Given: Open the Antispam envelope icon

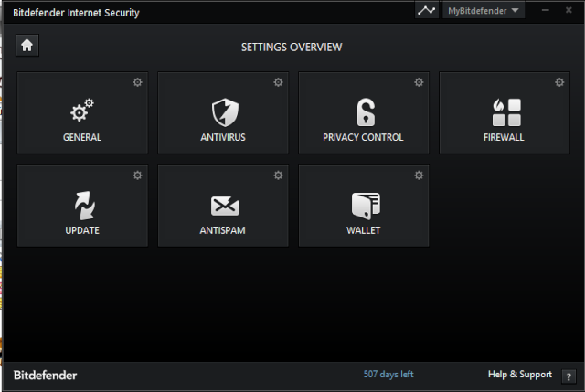Looking at the screenshot, I should 225,206.
